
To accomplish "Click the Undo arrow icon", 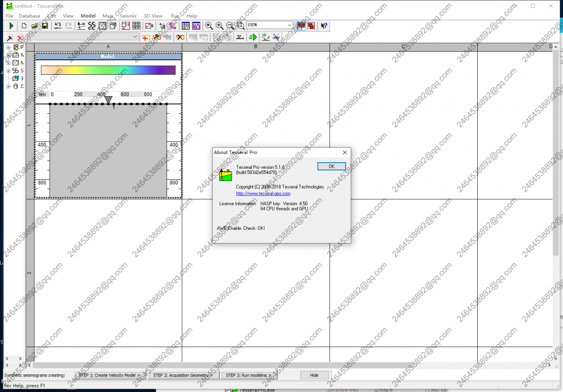I will [x=58, y=26].
